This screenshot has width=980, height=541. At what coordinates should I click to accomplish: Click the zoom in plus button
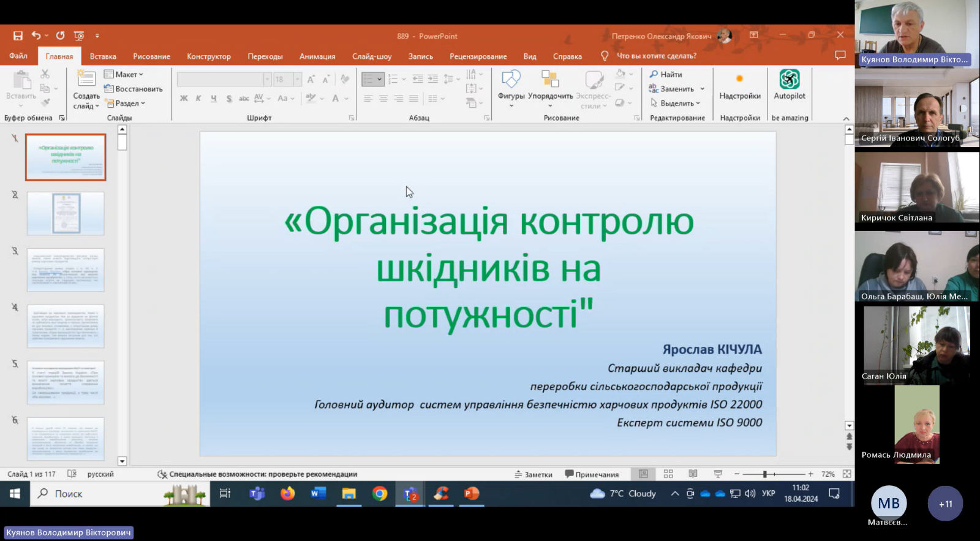coord(810,474)
